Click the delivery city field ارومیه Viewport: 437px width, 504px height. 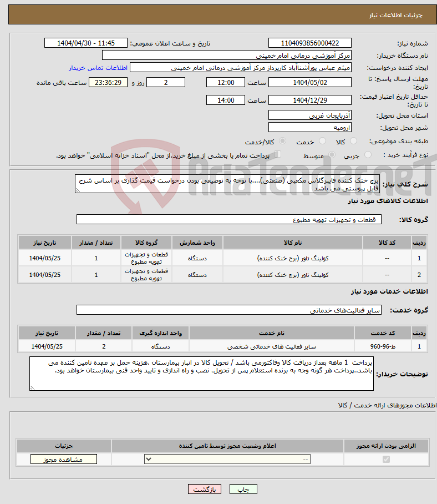[x=310, y=128]
